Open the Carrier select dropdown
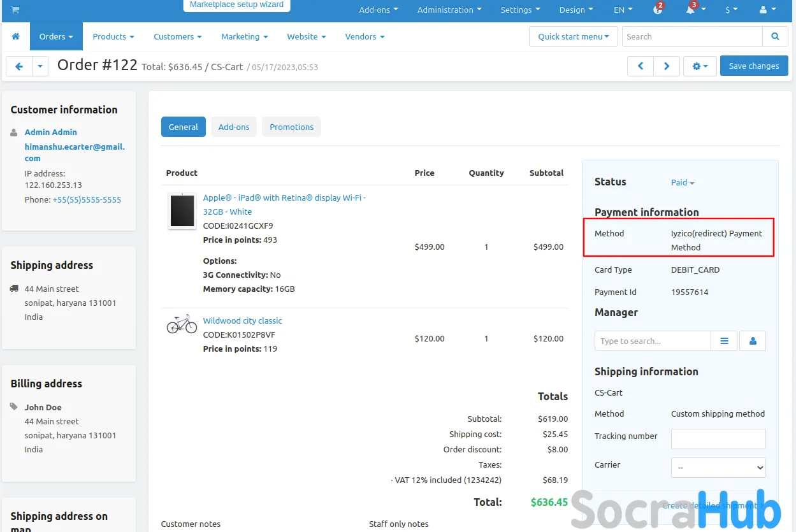 coord(718,468)
